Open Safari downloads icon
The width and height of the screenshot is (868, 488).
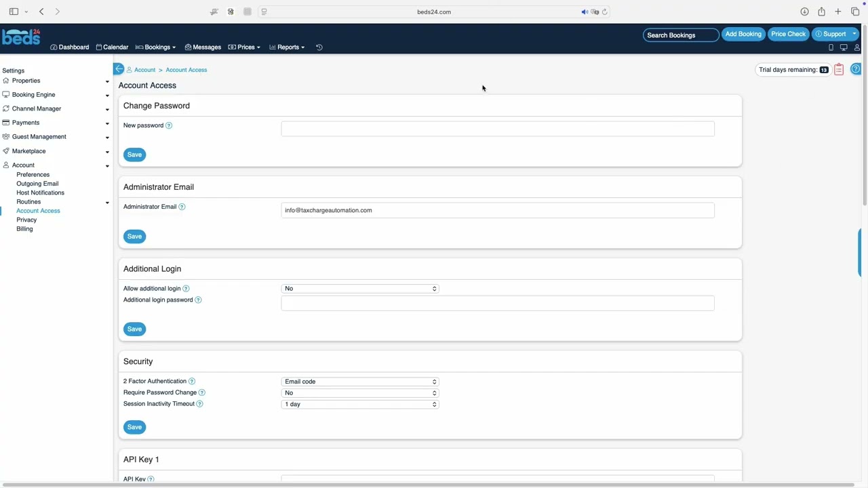tap(804, 12)
